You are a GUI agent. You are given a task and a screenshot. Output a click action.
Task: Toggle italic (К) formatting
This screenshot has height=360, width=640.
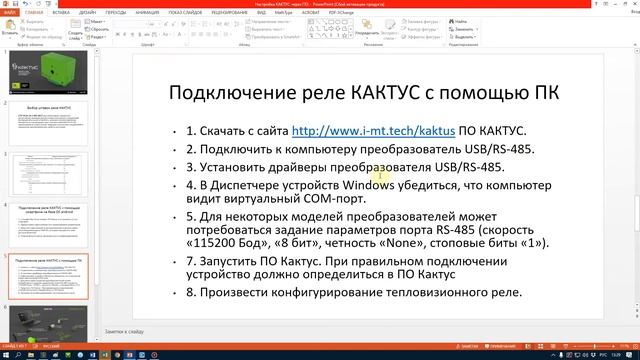pos(124,35)
